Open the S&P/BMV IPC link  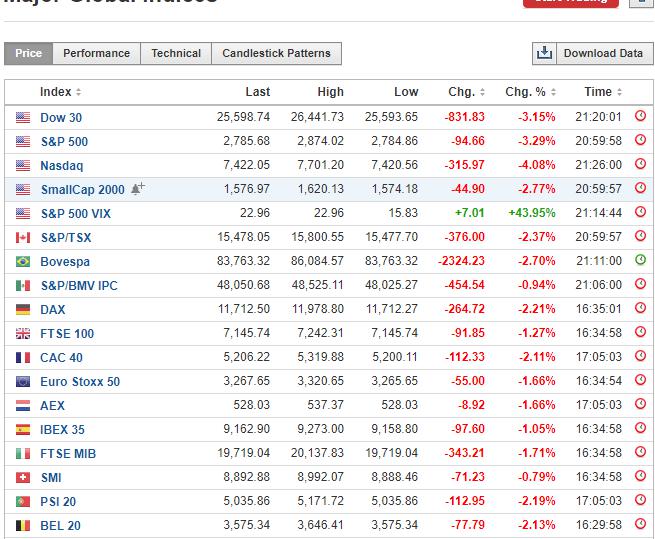tap(79, 286)
